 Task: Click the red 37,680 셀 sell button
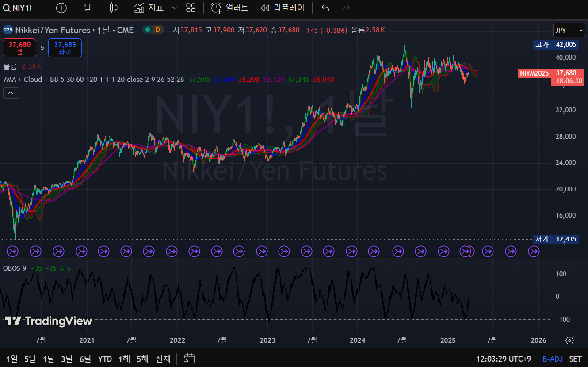coord(19,48)
